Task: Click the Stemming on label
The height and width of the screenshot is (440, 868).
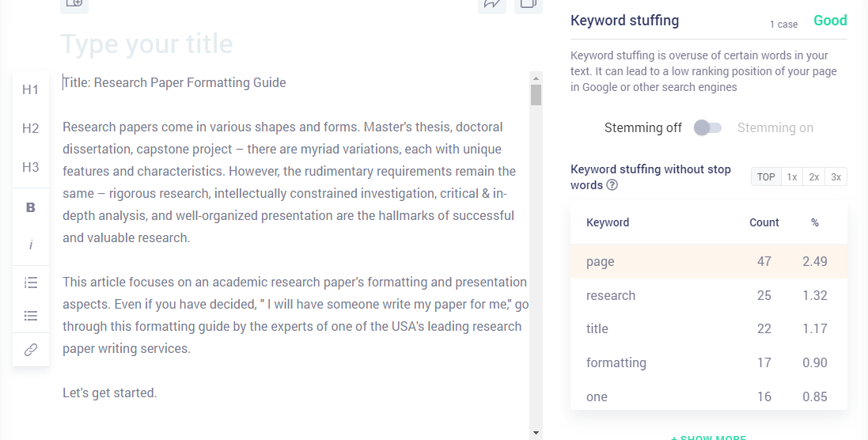Action: [775, 128]
